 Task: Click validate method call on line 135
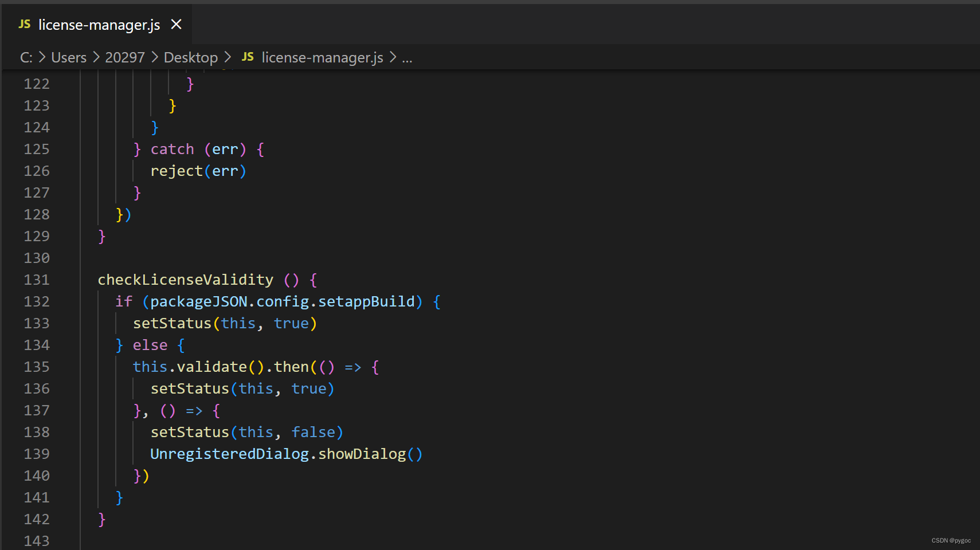pos(212,367)
